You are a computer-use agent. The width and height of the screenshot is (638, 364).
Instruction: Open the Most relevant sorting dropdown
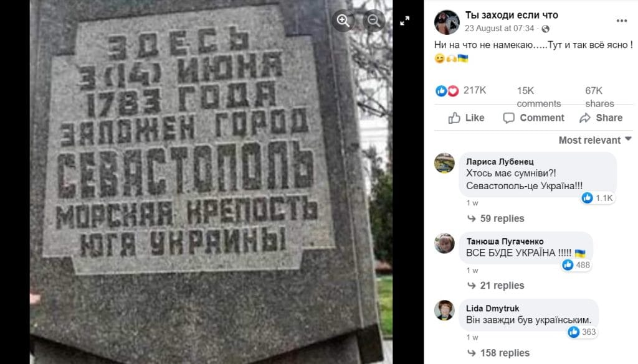pyautogui.click(x=595, y=140)
